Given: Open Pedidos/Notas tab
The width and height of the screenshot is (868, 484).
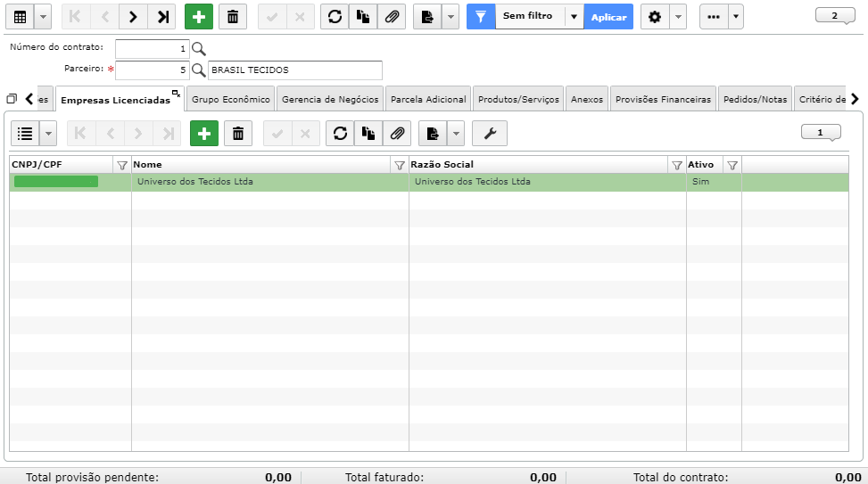Looking at the screenshot, I should (x=755, y=100).
